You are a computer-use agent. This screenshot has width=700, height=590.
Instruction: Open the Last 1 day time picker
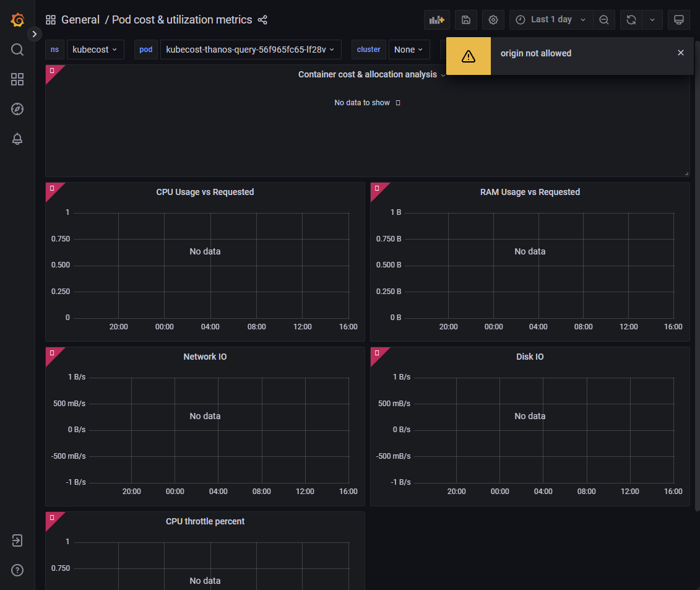(550, 20)
